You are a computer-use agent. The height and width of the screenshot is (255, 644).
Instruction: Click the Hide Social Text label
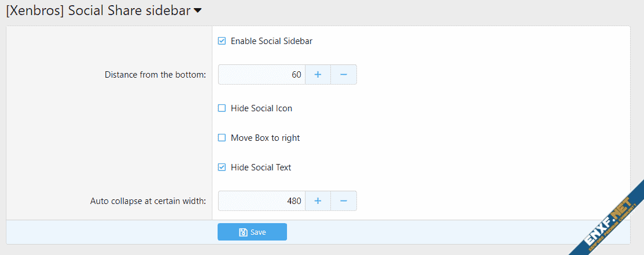pyautogui.click(x=261, y=167)
